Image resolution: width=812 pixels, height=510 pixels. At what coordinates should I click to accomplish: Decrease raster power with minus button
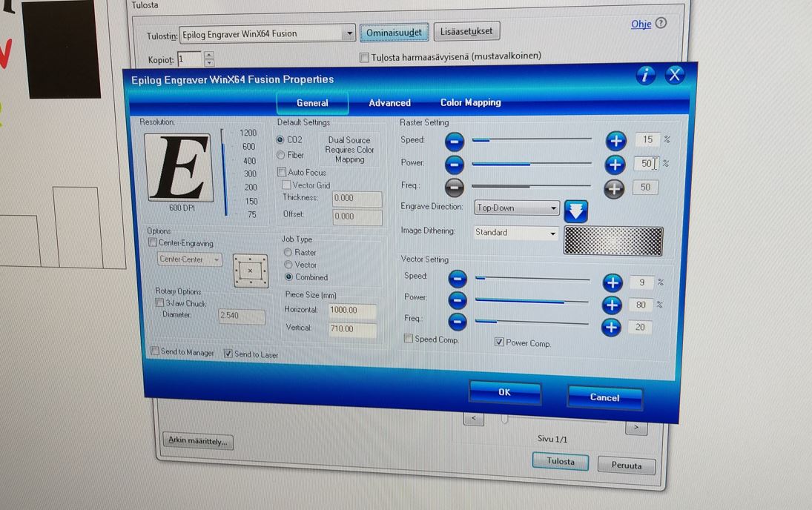[x=454, y=165]
